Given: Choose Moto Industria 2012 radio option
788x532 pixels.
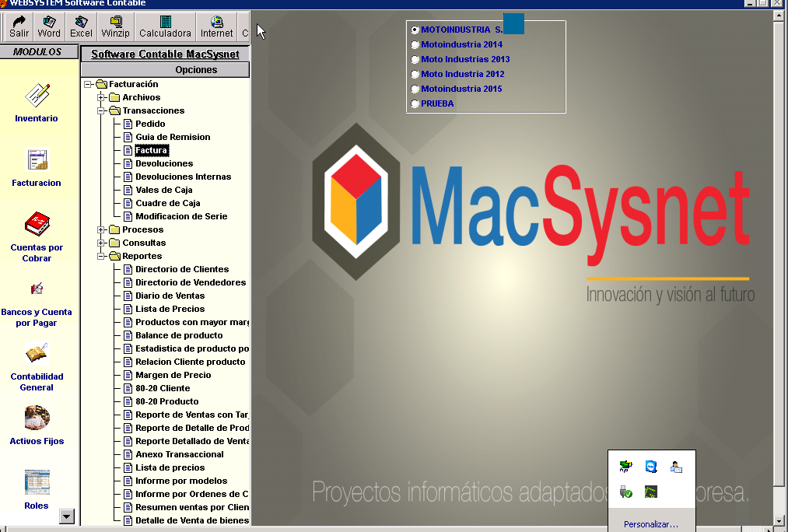Looking at the screenshot, I should pos(415,75).
